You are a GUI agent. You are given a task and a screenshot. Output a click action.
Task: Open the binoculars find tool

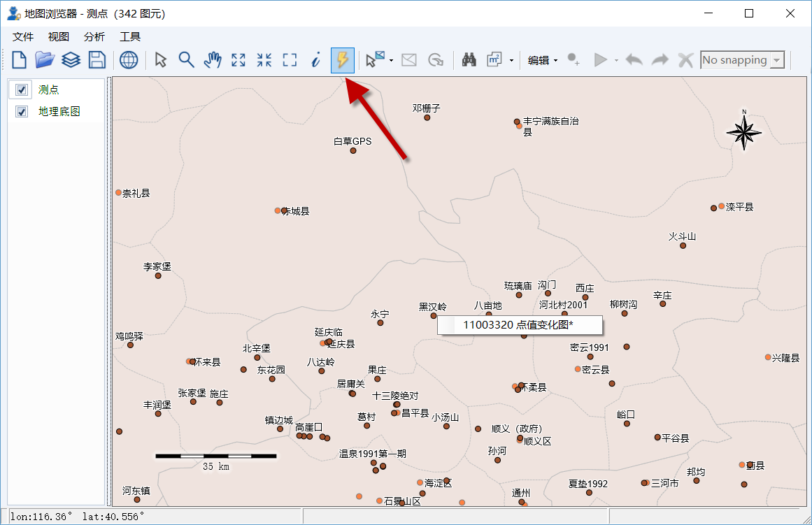click(469, 60)
